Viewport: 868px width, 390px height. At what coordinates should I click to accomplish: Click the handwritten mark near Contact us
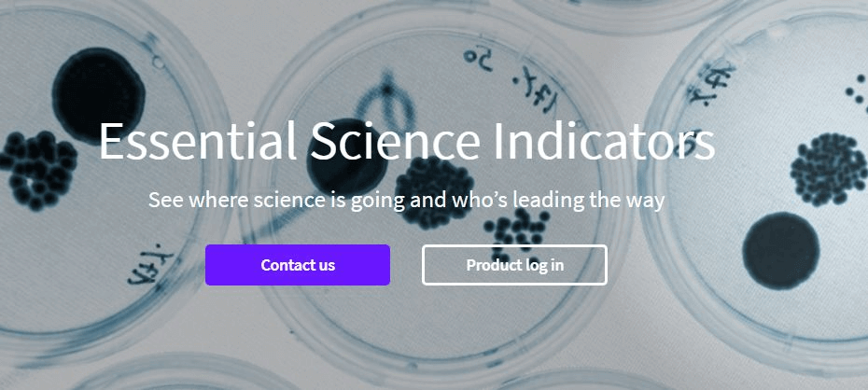(x=151, y=266)
